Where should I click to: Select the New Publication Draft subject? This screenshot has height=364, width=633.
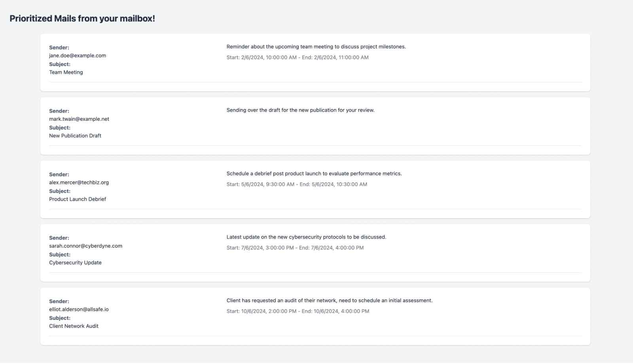click(75, 136)
